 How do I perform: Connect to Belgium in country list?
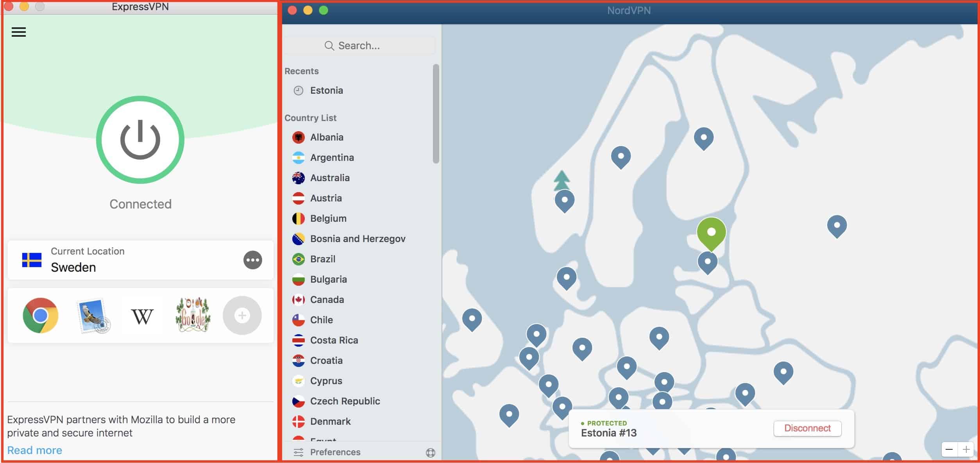328,219
